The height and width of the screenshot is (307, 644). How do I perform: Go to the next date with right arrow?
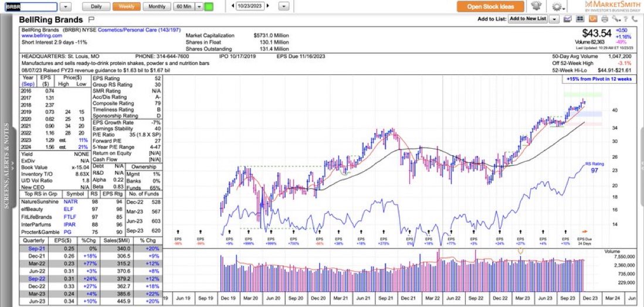[x=268, y=6]
